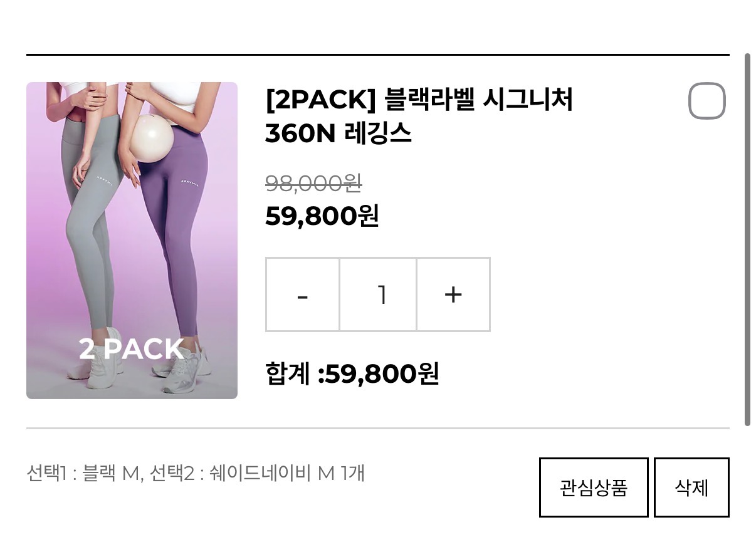Open the 블랙라벨 시그니처 360N 레깅스 title link
This screenshot has width=756, height=542.
[419, 116]
